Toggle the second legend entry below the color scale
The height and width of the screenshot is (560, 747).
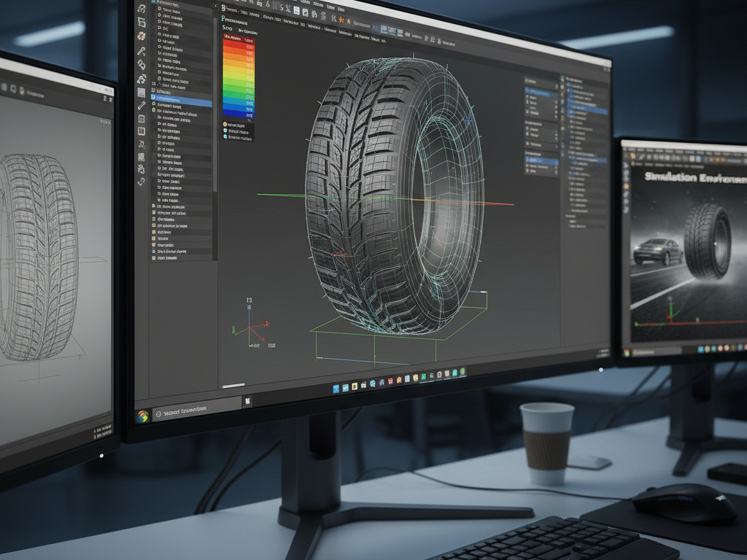coord(225,131)
